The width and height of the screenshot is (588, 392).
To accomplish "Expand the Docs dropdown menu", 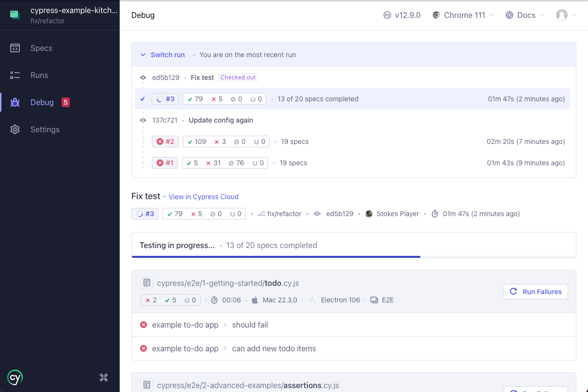I will coord(525,15).
